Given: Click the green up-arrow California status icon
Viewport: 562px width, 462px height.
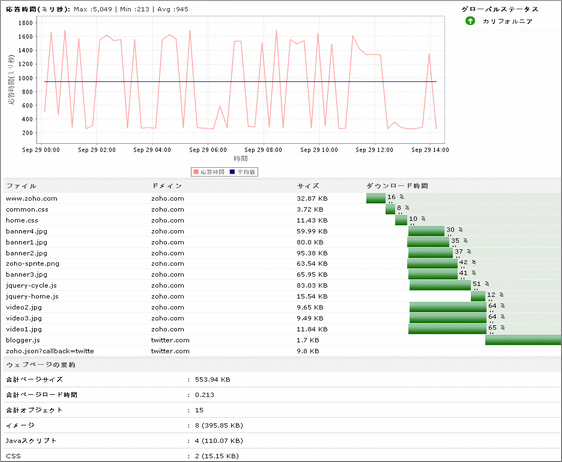Looking at the screenshot, I should (470, 21).
